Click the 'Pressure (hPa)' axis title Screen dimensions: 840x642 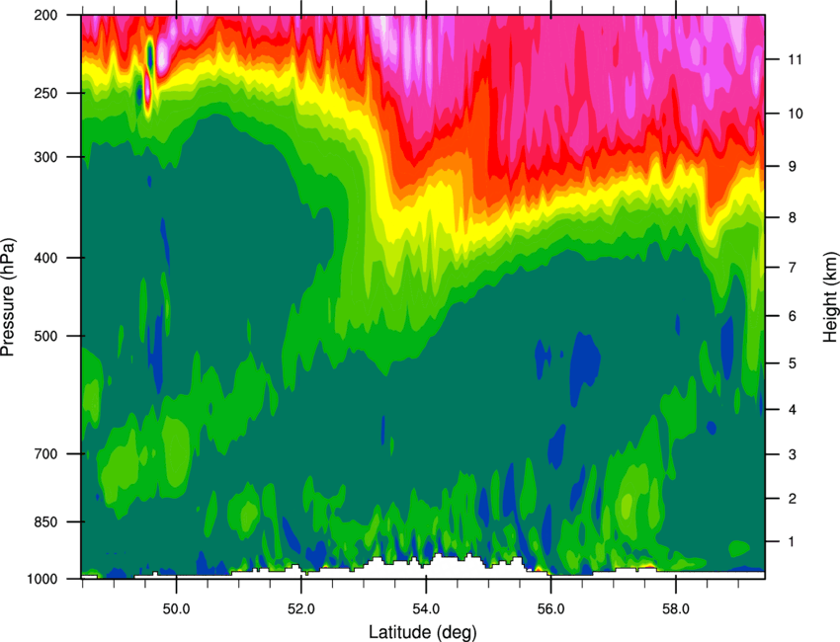pyautogui.click(x=8, y=296)
